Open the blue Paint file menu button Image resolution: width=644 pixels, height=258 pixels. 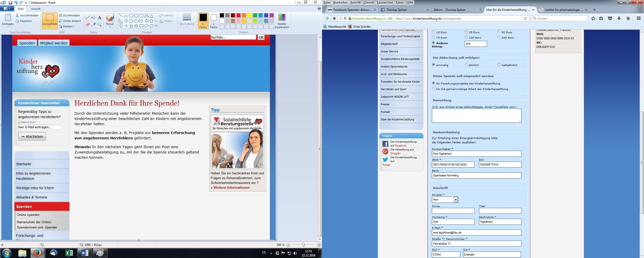point(7,9)
